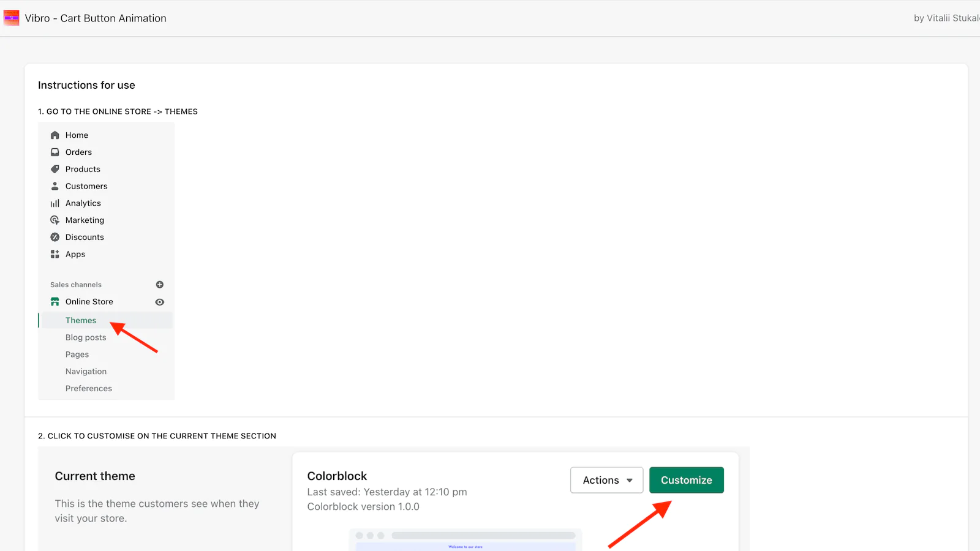Click the Customers person icon

[x=55, y=186]
